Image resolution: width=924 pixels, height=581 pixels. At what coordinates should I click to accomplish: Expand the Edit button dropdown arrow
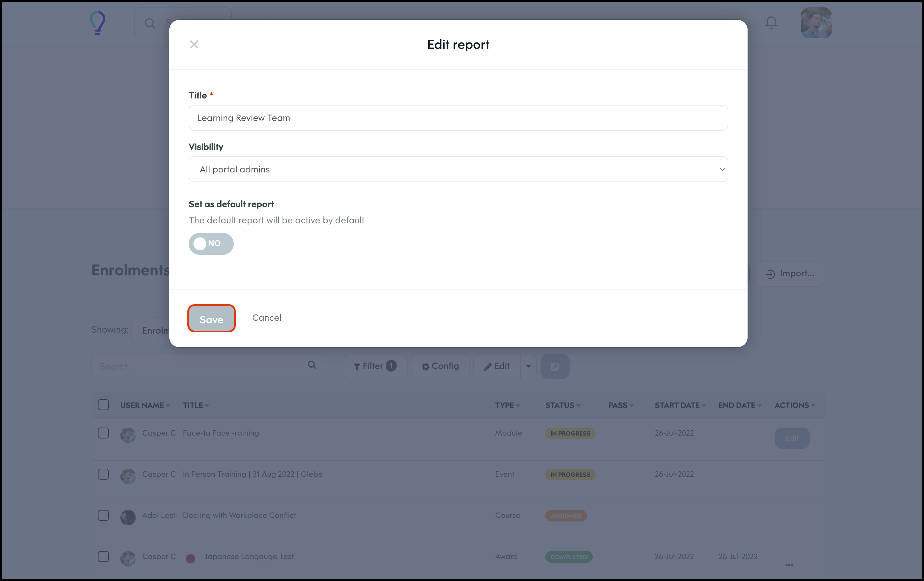(528, 366)
